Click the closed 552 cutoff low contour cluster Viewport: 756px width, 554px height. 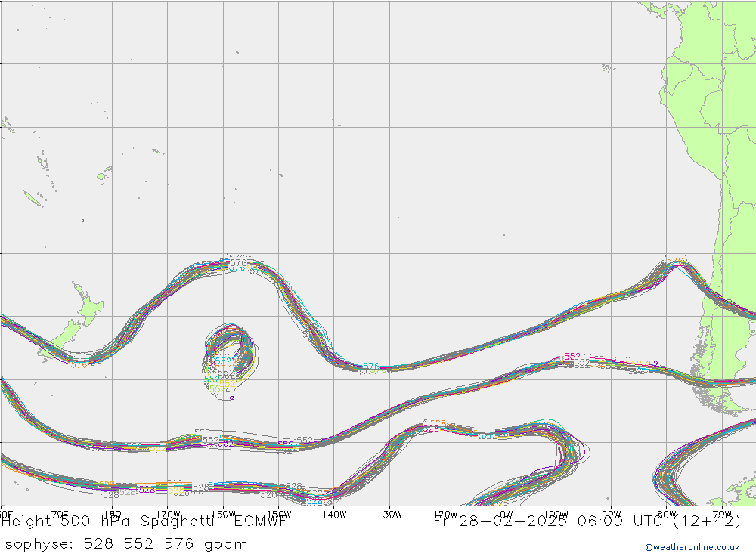(230, 361)
